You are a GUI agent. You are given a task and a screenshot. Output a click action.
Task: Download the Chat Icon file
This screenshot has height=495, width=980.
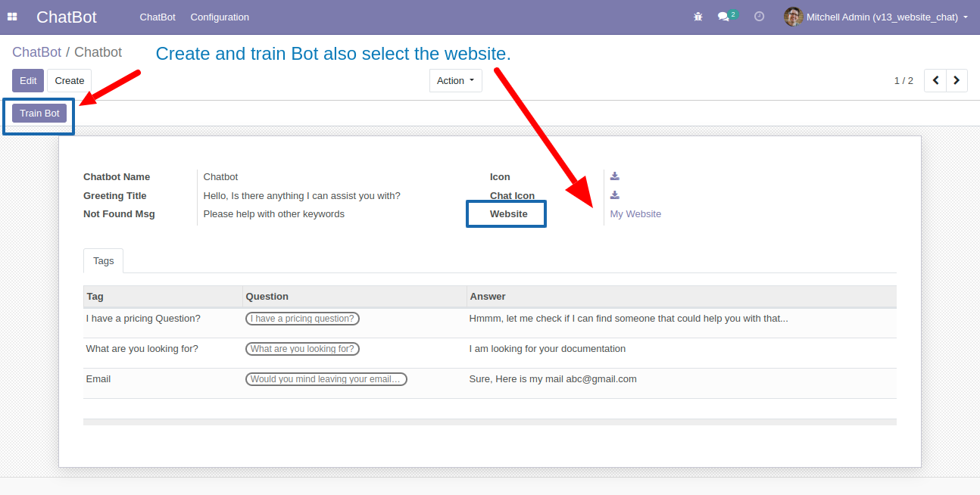pos(615,195)
